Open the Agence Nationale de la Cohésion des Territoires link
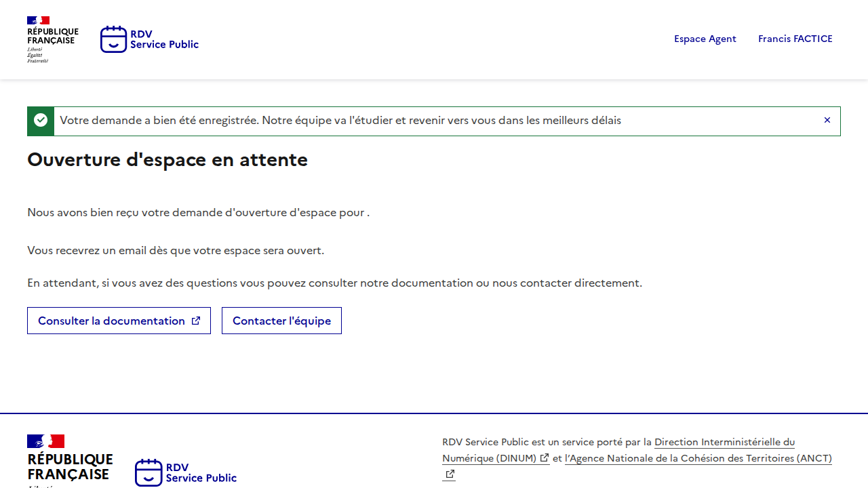 [x=698, y=459]
